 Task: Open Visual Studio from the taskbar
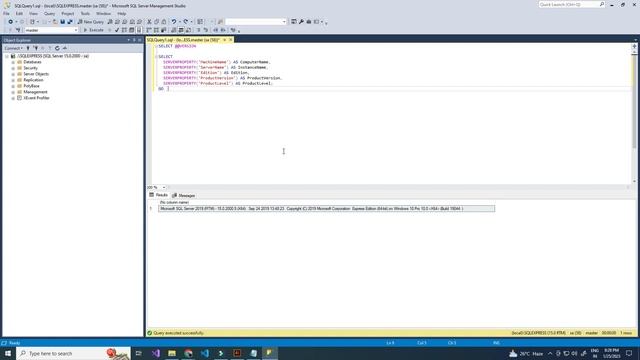(156, 353)
